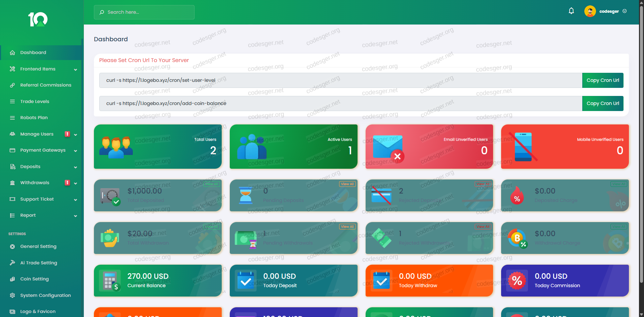644x317 pixels.
Task: Click the Total Users people icon
Action: [x=116, y=147]
